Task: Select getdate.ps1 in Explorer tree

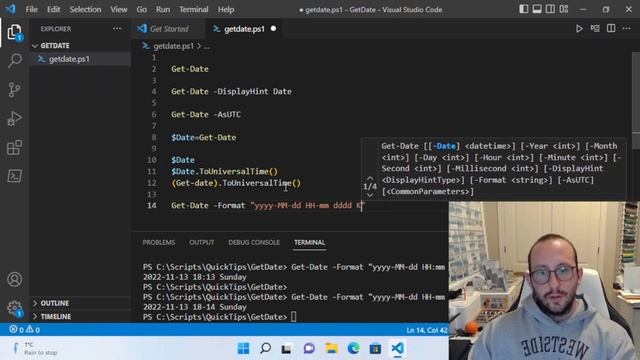Action: click(80, 59)
